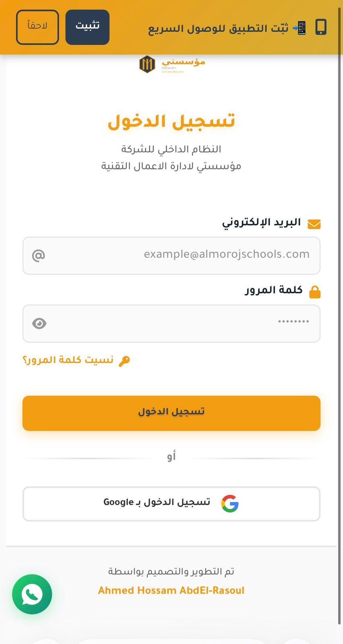This screenshot has width=343, height=644.
Task: Click the mobile phone icon in the install banner
Action: (321, 27)
